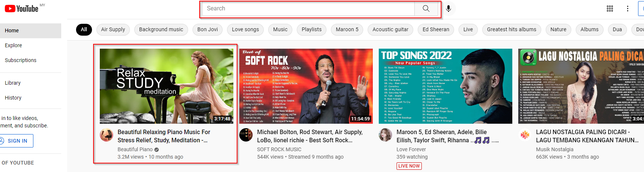Select the Albums chip
Image resolution: width=644 pixels, height=172 pixels.
point(589,29)
